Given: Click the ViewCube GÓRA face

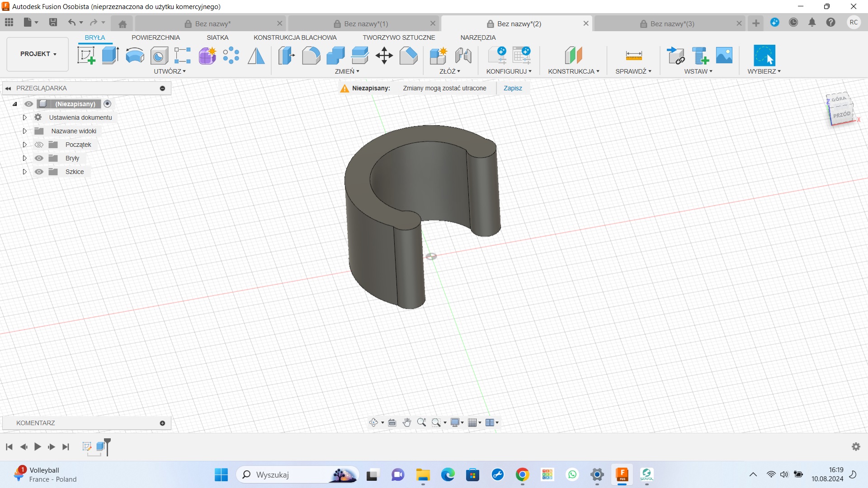Looking at the screenshot, I should point(839,99).
